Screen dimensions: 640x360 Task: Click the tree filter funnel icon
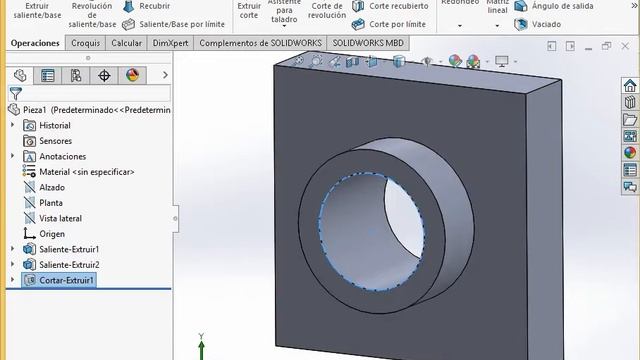pyautogui.click(x=16, y=93)
